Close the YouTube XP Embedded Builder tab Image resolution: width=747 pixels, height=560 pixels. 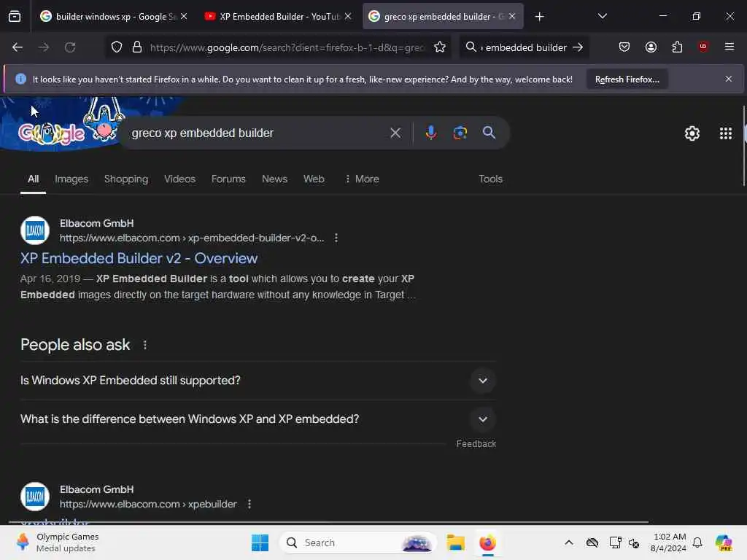coord(348,16)
